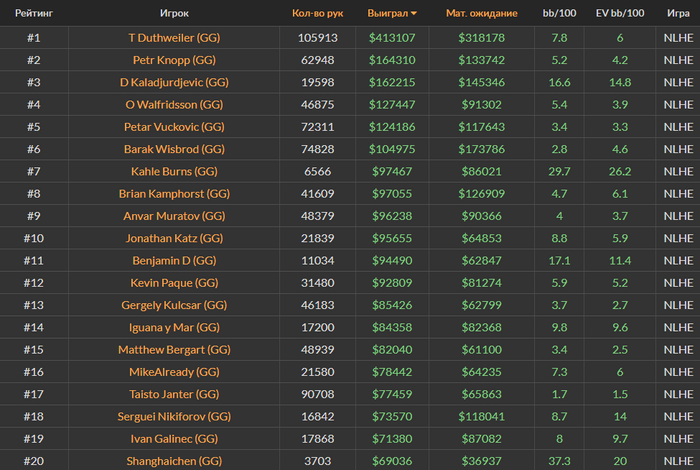This screenshot has height=470, width=700.
Task: Open D Kaladjurdjevic (GG) player link
Action: pyautogui.click(x=174, y=83)
